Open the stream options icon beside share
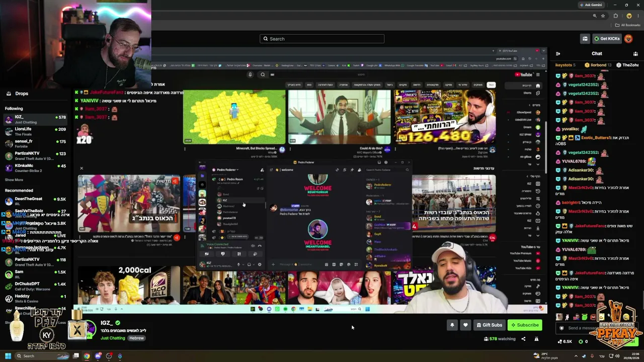This screenshot has height=362, width=644. [x=536, y=339]
